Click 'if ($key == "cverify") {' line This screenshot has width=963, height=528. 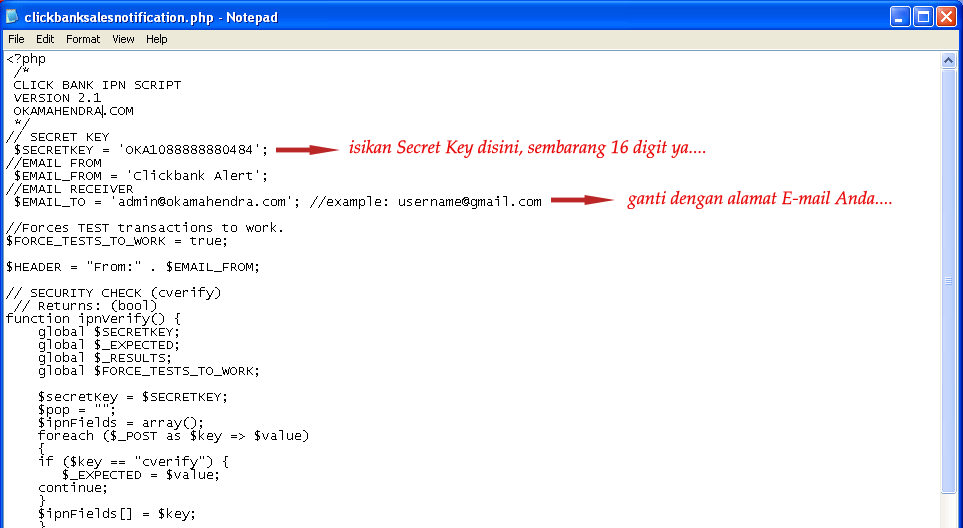[x=133, y=462]
